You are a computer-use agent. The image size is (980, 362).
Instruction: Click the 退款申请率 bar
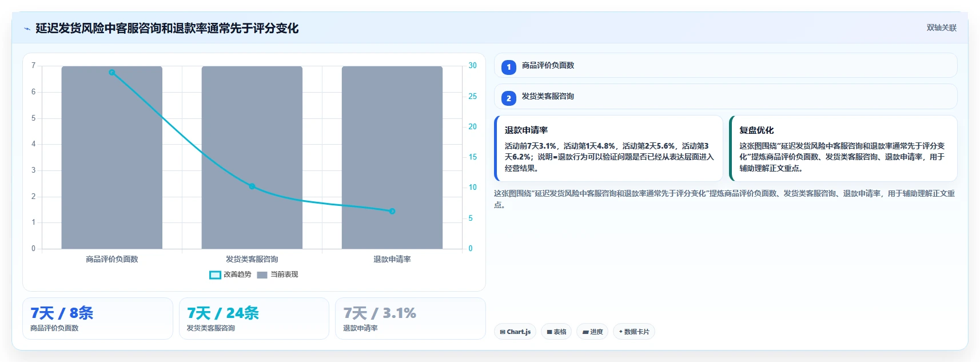[x=392, y=157]
